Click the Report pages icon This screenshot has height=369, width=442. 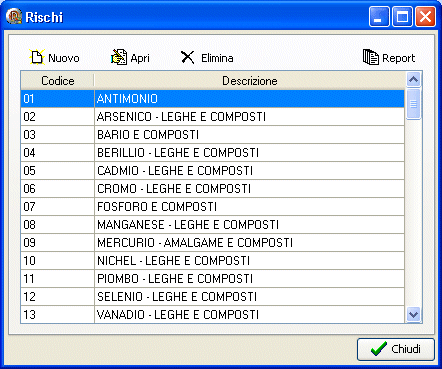point(370,57)
